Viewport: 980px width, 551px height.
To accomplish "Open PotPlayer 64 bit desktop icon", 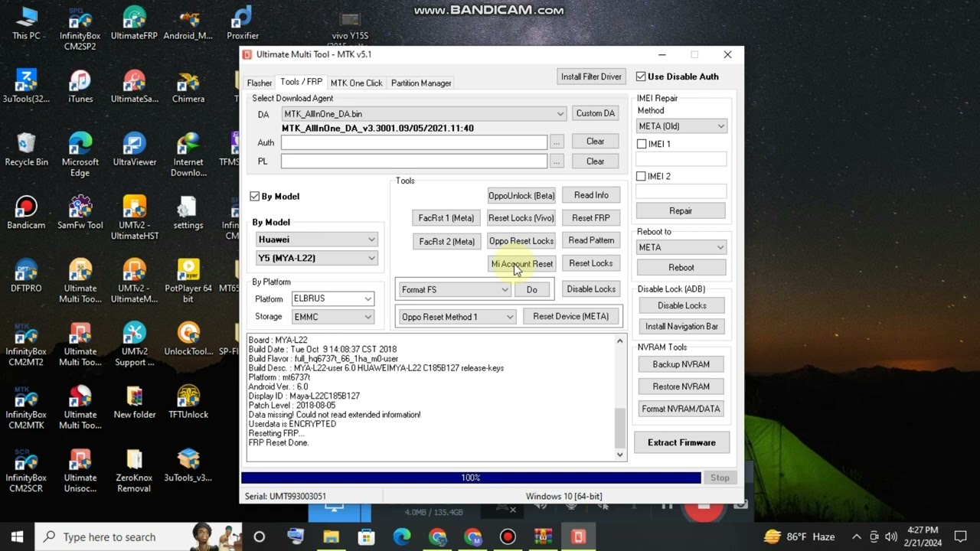I will [x=188, y=280].
